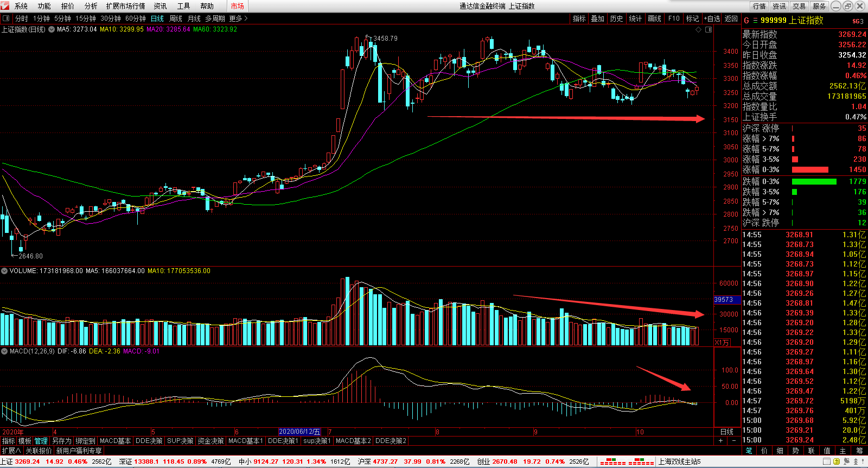This screenshot has height=468, width=868.
Task: Click the red G icon before 999999
Action: [x=746, y=21]
